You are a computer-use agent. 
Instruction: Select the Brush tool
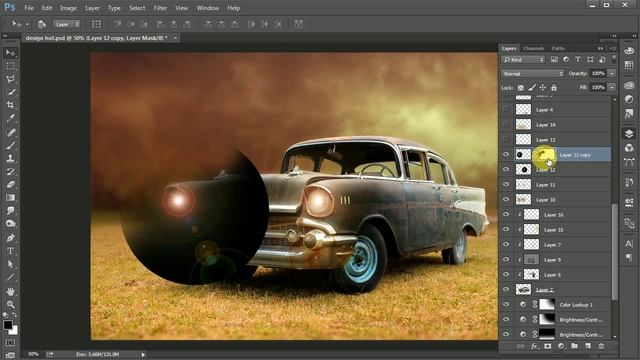(10, 145)
